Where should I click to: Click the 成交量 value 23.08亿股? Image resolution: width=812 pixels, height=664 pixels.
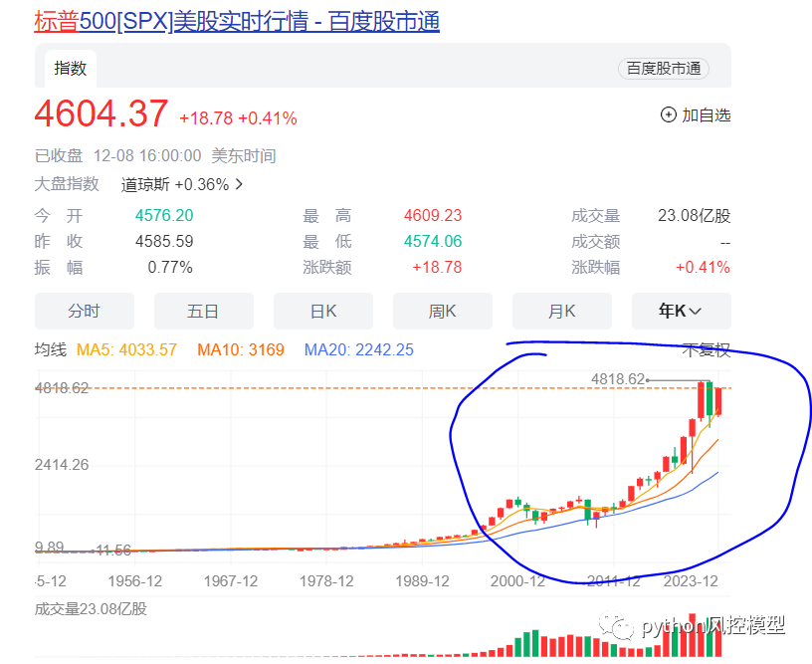[x=694, y=215]
